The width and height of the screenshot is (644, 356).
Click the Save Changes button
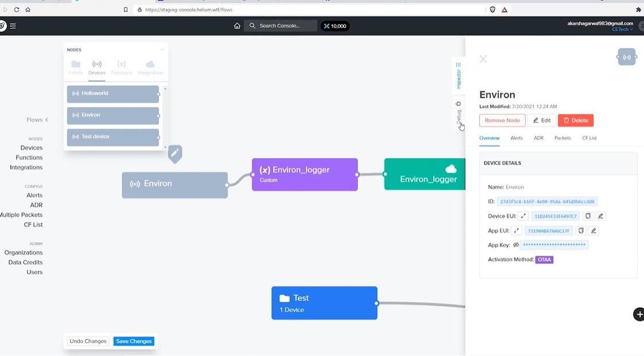[134, 341]
